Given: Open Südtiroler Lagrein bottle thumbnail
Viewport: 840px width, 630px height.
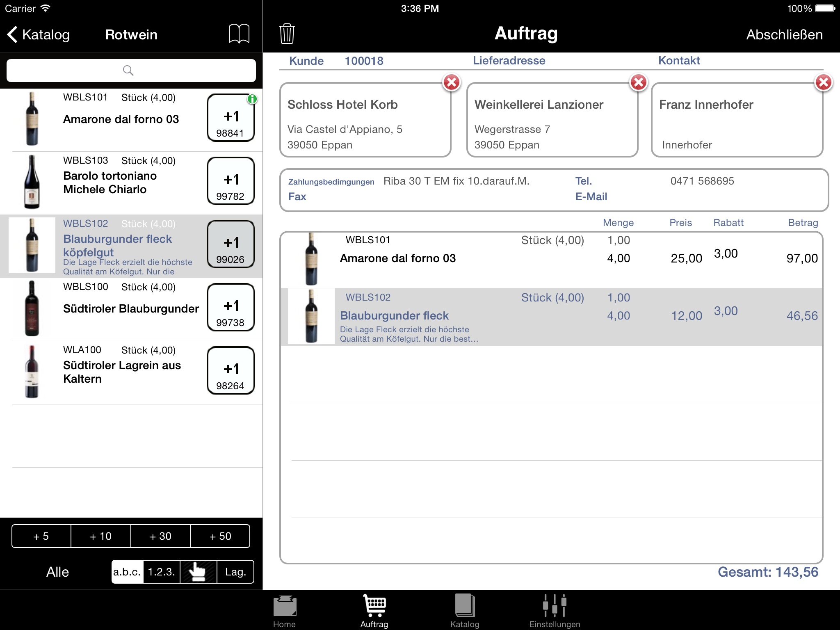Looking at the screenshot, I should tap(32, 371).
